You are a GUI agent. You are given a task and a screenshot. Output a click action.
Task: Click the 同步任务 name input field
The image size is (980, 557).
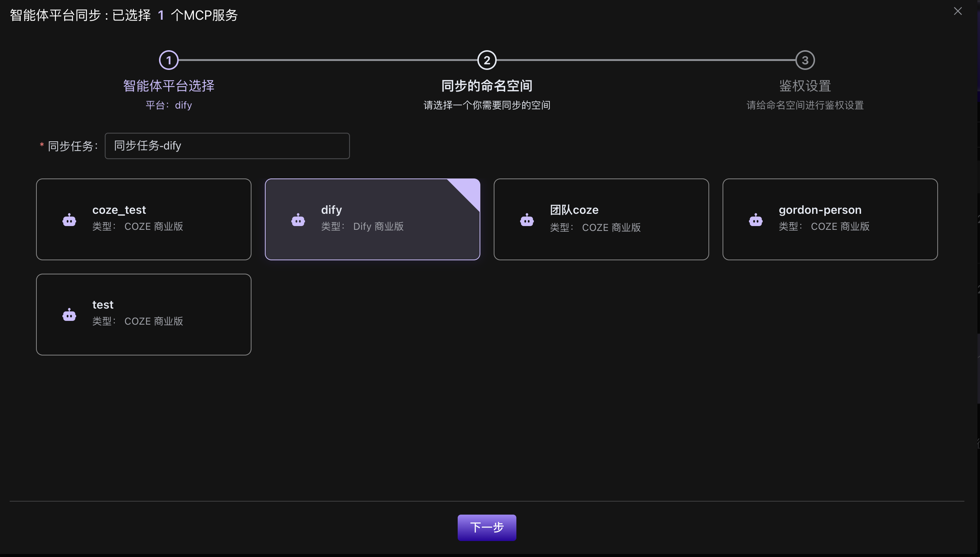(227, 146)
